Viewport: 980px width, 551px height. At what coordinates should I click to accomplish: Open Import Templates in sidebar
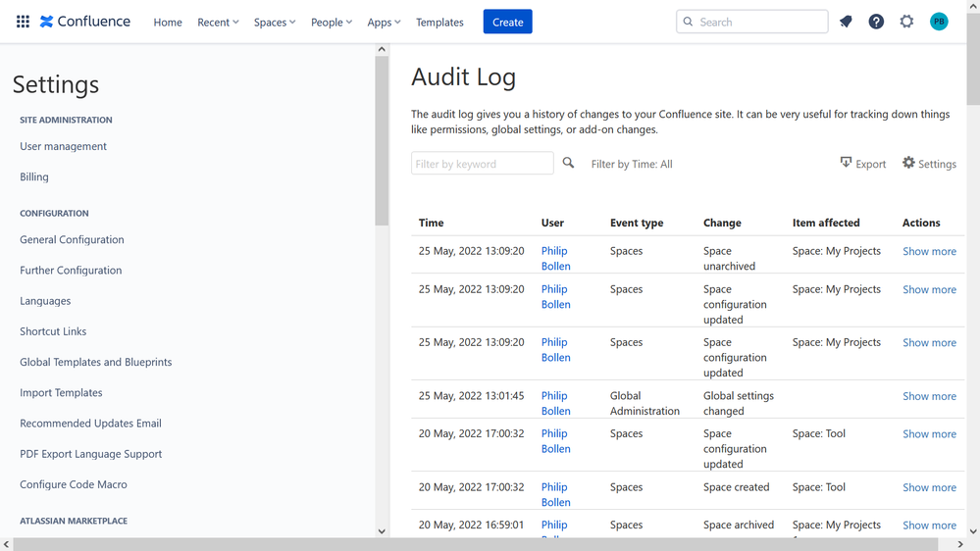61,392
